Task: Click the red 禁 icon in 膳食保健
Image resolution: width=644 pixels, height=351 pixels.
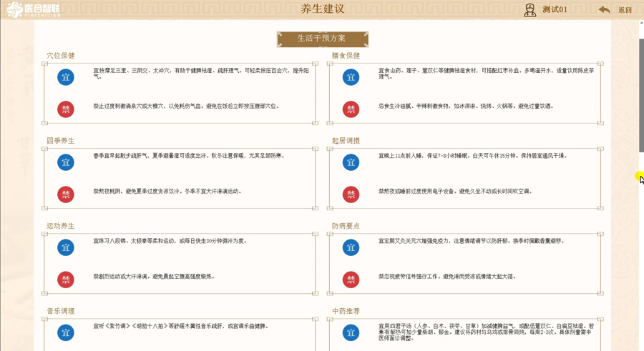Action: [351, 109]
